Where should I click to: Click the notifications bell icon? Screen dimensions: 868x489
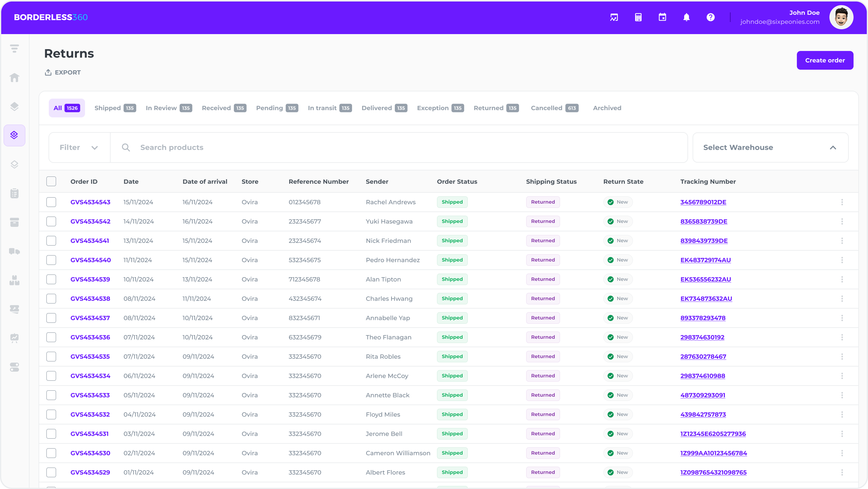pos(686,17)
